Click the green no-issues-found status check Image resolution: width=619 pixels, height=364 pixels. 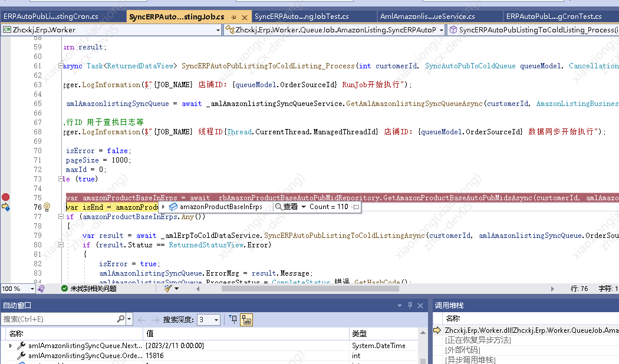64,289
